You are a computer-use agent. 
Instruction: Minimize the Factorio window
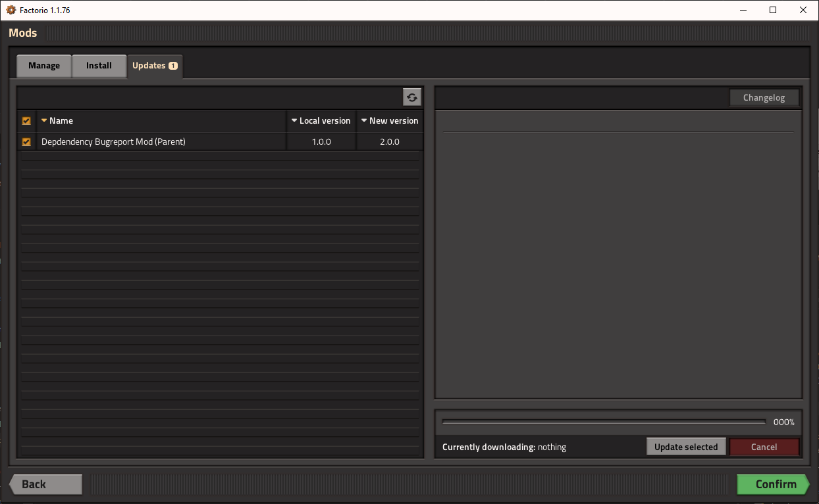743,10
